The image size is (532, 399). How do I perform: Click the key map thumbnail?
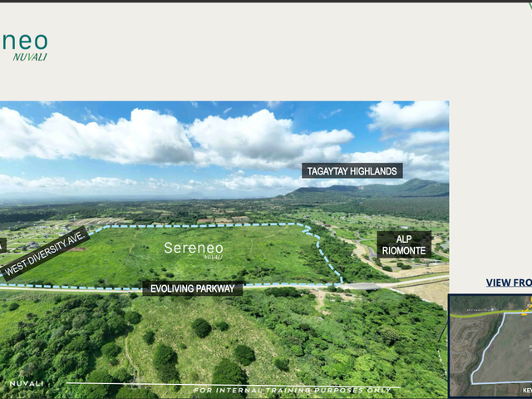pyautogui.click(x=490, y=346)
